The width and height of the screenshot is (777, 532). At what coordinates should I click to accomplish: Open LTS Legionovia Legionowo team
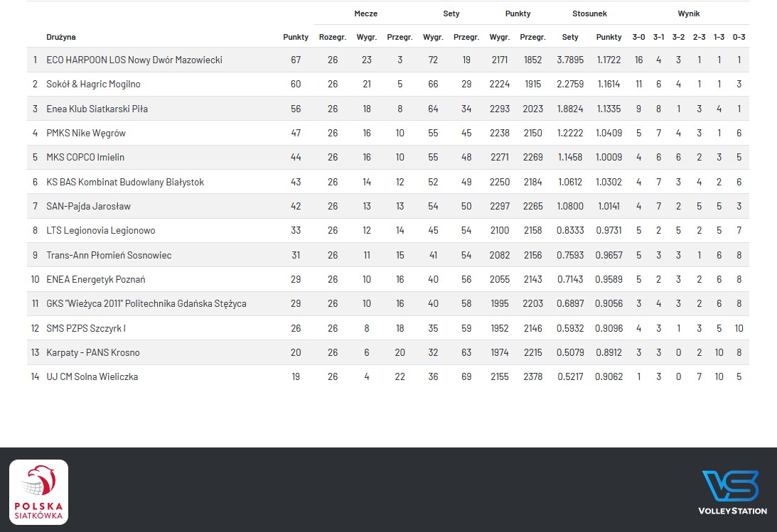pyautogui.click(x=100, y=230)
